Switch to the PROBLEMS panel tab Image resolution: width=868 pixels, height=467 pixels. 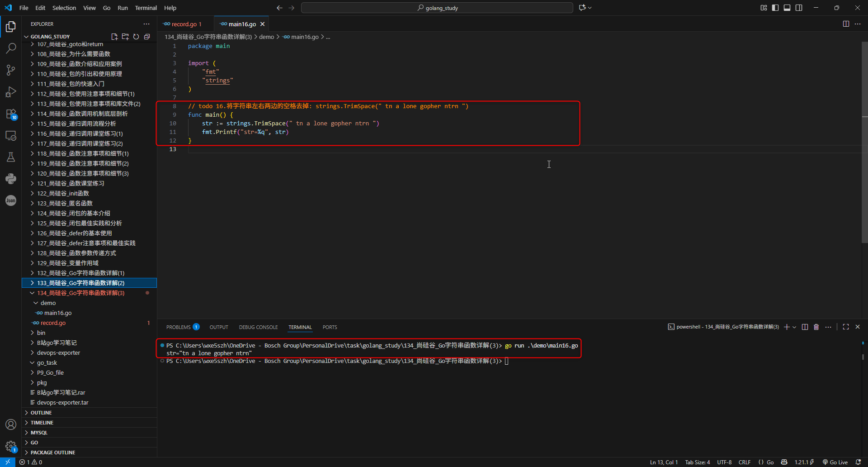tap(183, 327)
